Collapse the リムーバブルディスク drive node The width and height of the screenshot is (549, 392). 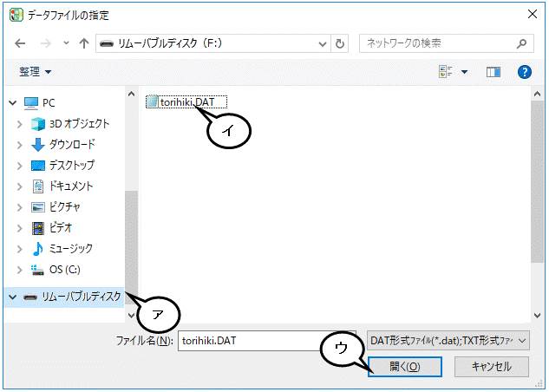13,297
